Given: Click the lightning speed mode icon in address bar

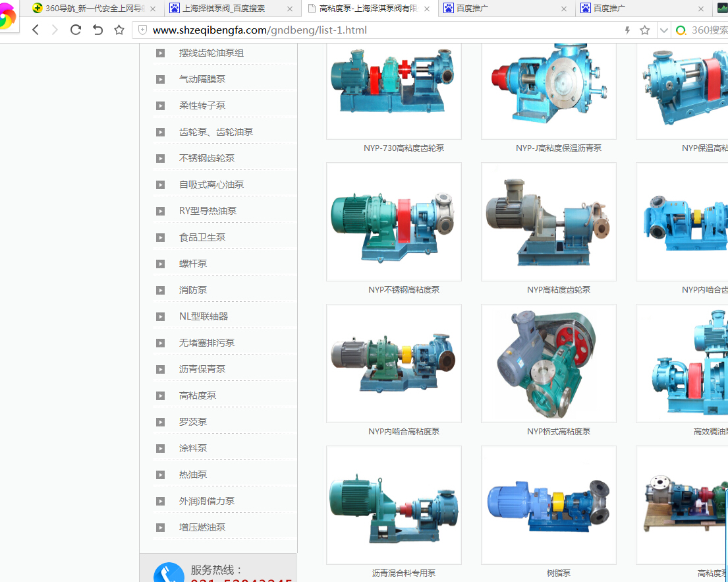Looking at the screenshot, I should (627, 30).
